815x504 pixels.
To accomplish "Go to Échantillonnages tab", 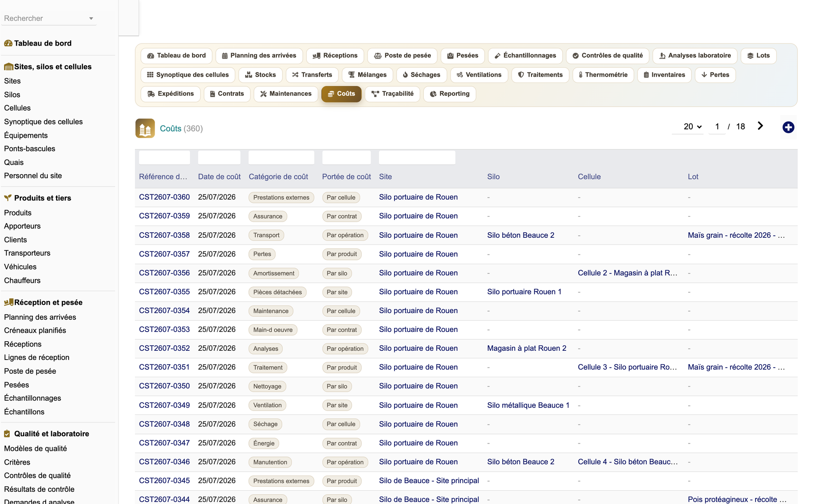I will 525,56.
